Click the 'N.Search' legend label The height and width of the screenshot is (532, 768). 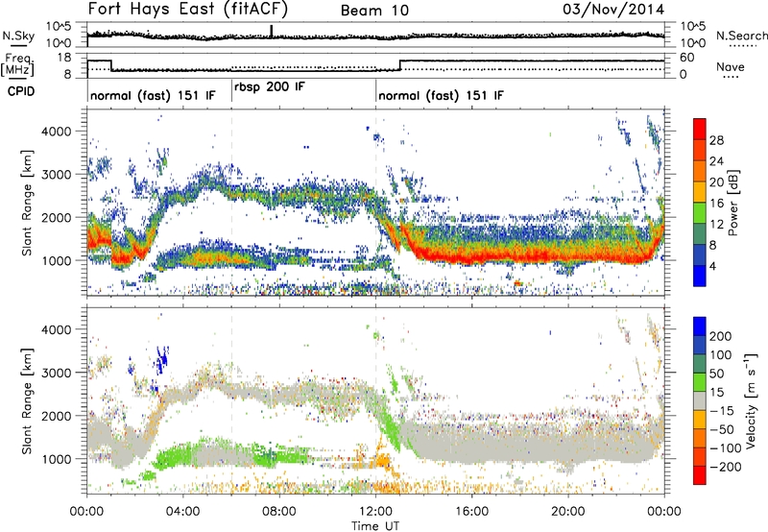741,36
